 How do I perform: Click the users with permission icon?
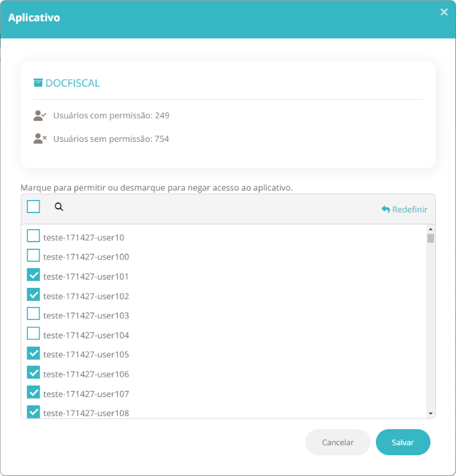tap(39, 116)
